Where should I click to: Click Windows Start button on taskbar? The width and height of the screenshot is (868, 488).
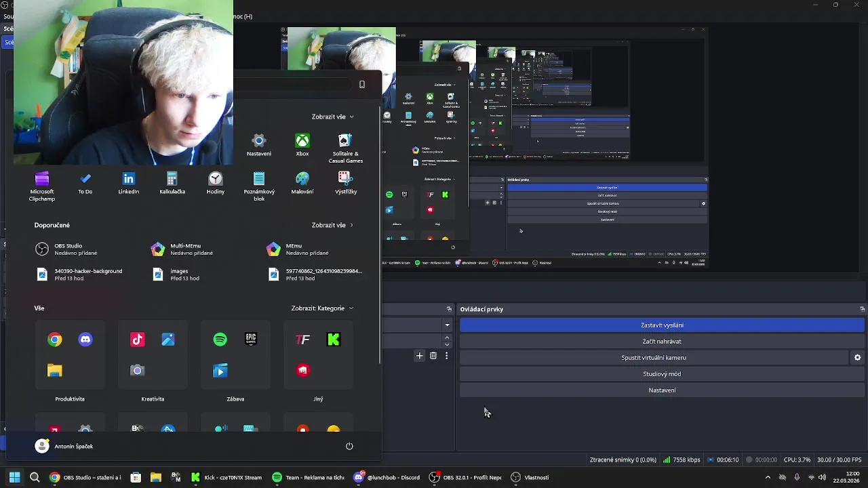point(14,477)
